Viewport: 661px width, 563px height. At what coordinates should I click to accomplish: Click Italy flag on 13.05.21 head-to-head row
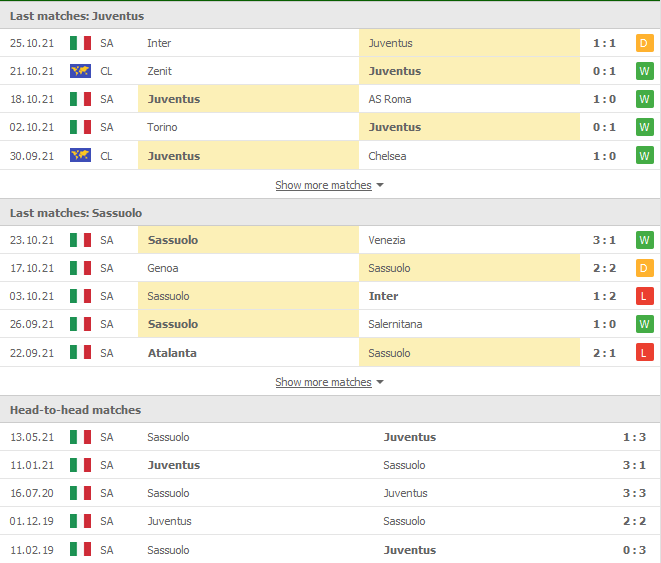point(80,437)
